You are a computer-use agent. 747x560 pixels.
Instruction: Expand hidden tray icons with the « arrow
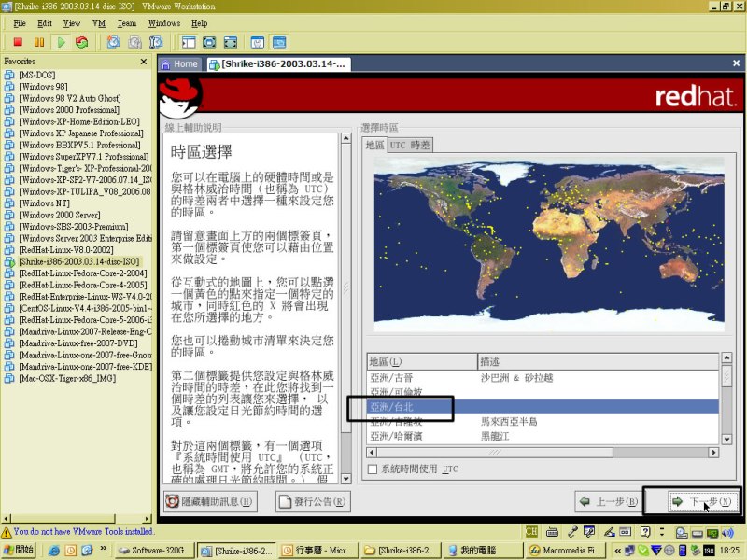[617, 551]
